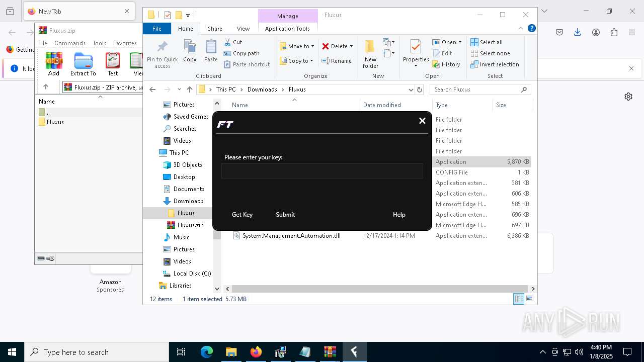This screenshot has width=644, height=362.
Task: Click the Search Fluxus box
Action: coord(480,89)
